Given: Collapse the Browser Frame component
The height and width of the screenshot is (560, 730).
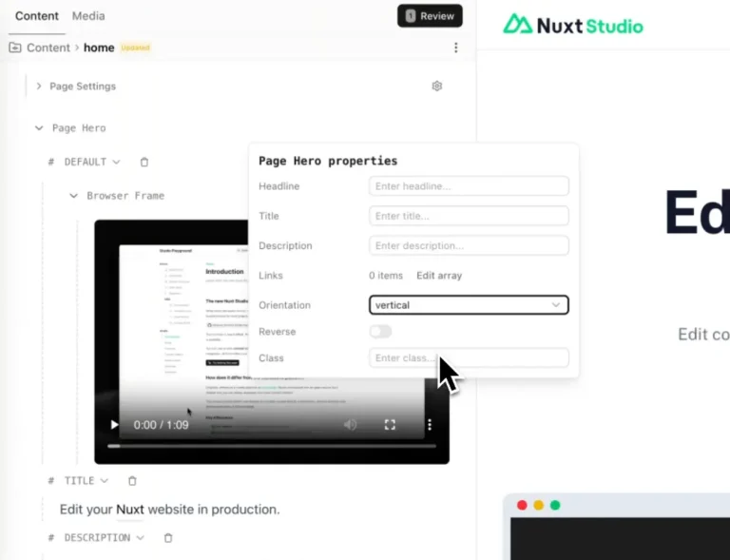Looking at the screenshot, I should (x=73, y=196).
